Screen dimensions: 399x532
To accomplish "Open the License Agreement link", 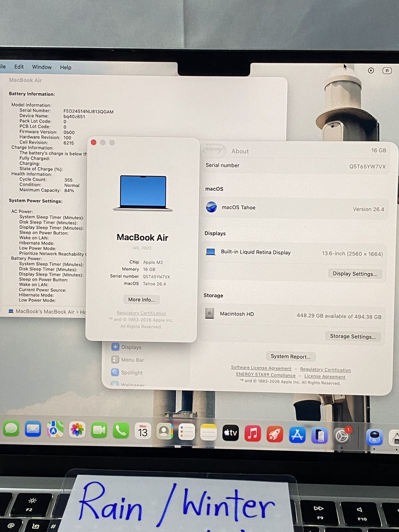I will click(x=325, y=376).
